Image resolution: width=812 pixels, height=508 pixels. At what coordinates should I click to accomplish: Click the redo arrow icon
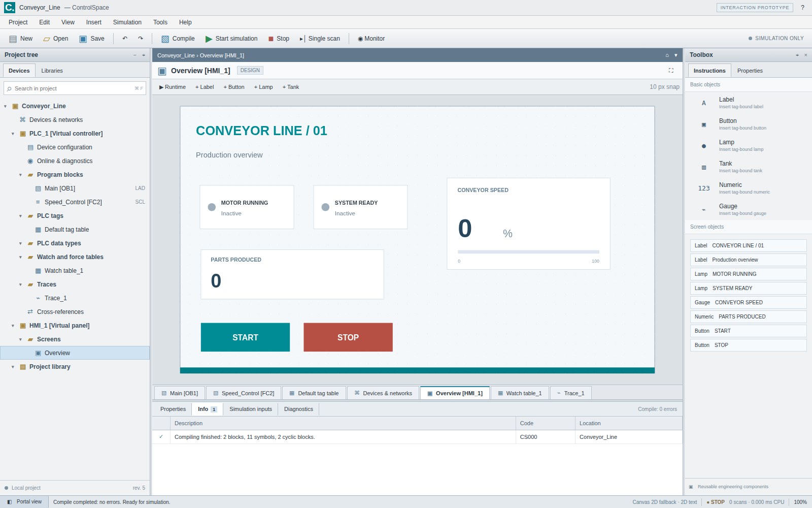[141, 39]
